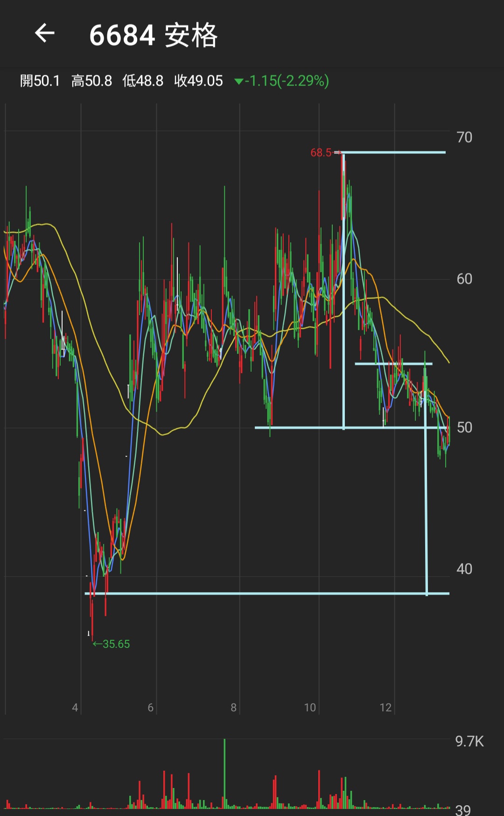The width and height of the screenshot is (504, 816).
Task: Select month 8 on the time axis
Action: coord(233,708)
